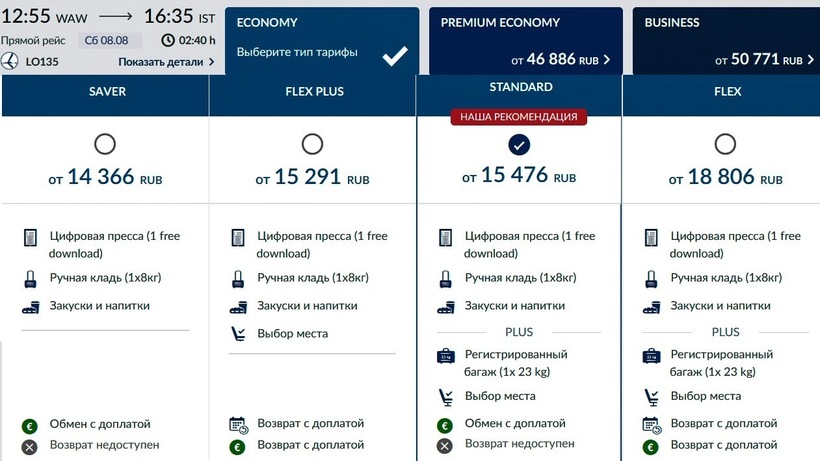Click the НАША РЕКОМЕНДАЦИЯ red badge
The image size is (820, 461).
pos(519,117)
